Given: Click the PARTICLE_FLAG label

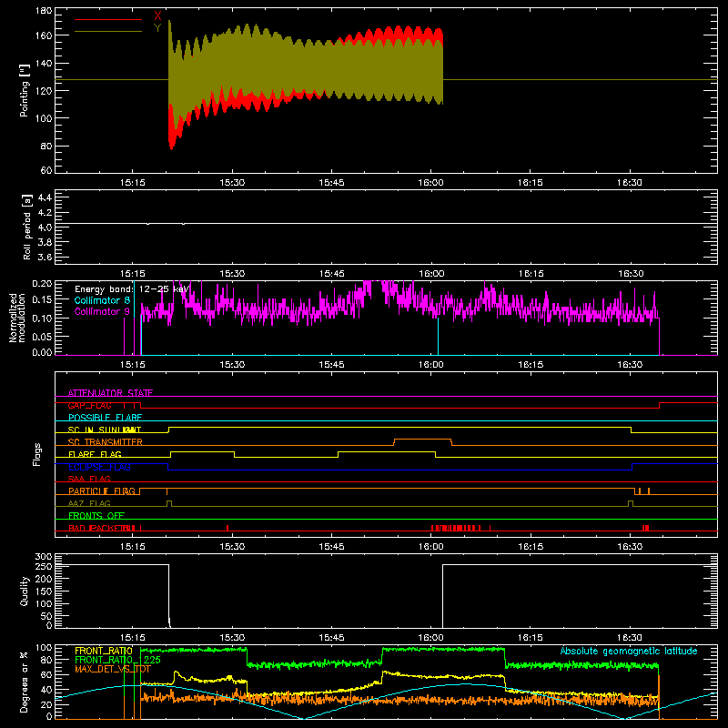Looking at the screenshot, I should coord(102,490).
